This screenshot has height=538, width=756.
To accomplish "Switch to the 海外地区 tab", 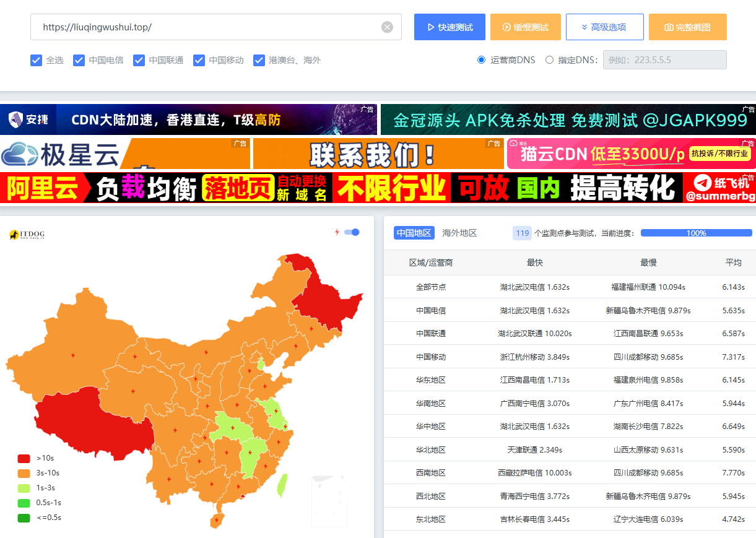I will (x=459, y=233).
